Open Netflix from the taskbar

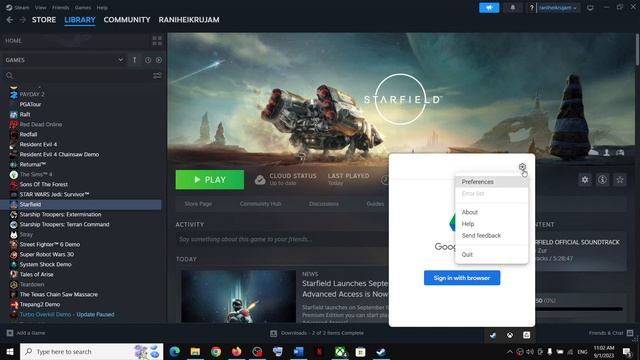(319, 351)
